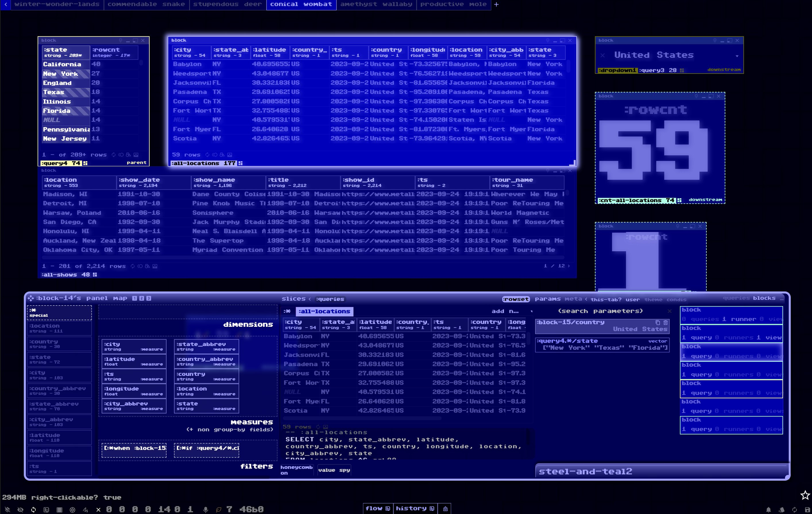Click the star icon at bottom right
Screen dimensions: 812x514
pyautogui.click(x=805, y=495)
